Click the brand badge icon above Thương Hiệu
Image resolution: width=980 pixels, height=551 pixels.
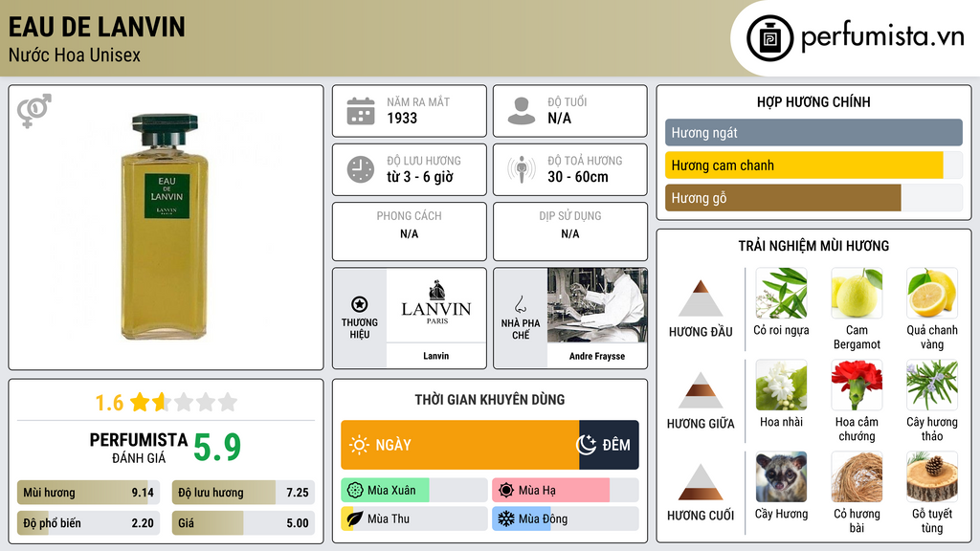click(360, 304)
